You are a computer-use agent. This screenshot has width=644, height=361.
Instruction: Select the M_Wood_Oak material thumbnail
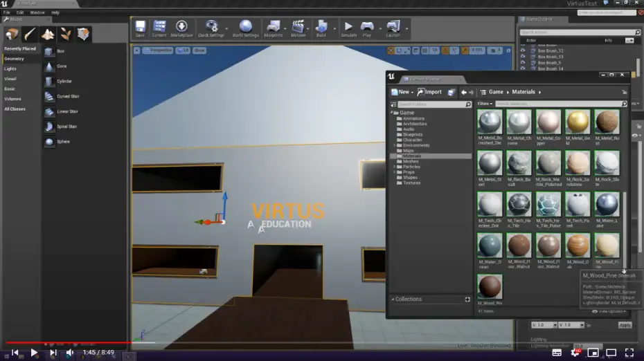coord(578,246)
